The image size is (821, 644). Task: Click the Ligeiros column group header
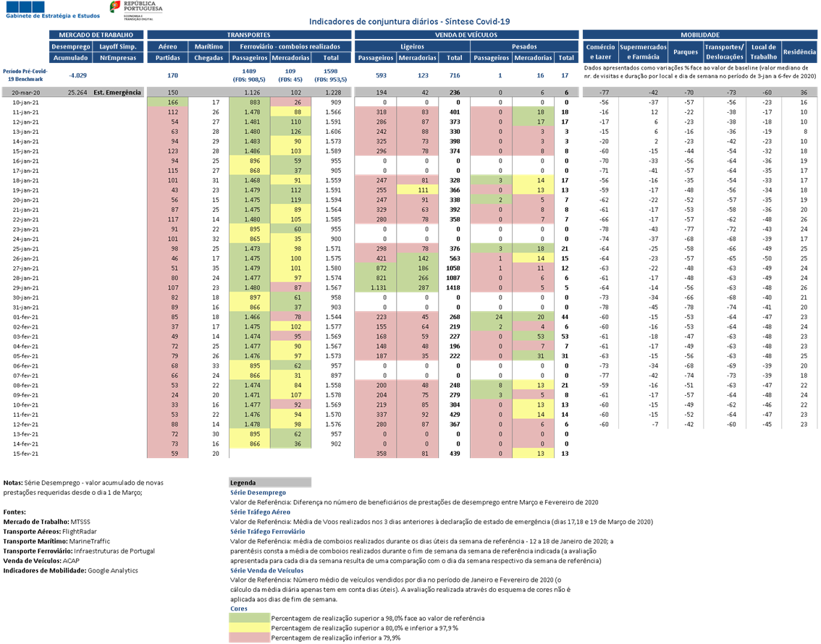[x=412, y=46]
